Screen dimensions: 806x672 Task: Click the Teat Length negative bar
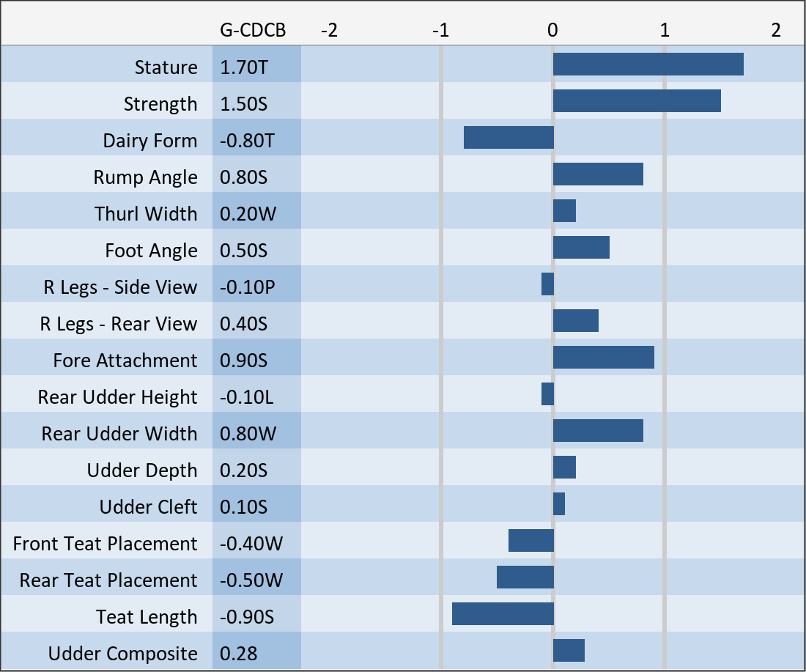[503, 614]
